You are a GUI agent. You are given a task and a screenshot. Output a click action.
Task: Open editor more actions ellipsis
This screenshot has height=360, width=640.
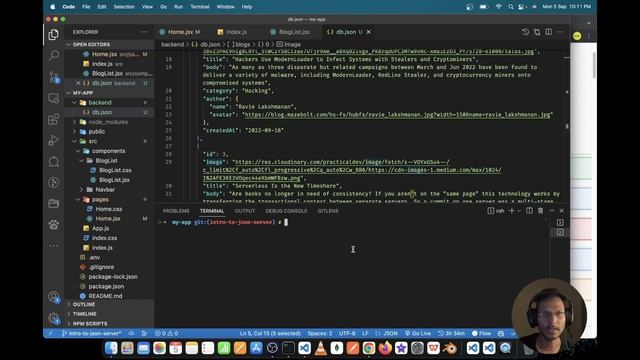tap(560, 32)
